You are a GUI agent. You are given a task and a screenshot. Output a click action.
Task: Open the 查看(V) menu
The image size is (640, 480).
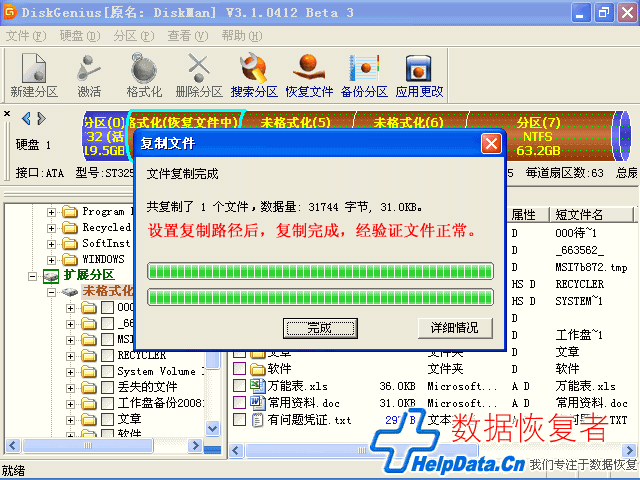point(187,36)
